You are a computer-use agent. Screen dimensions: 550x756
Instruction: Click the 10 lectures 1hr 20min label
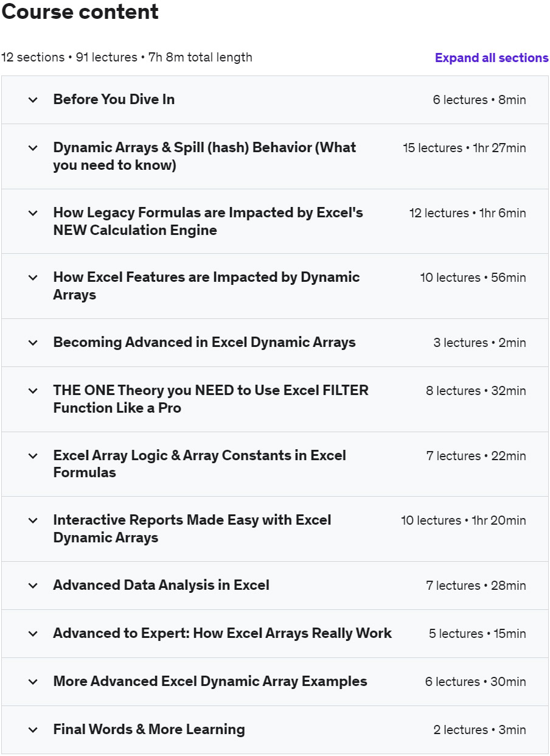[x=464, y=520]
